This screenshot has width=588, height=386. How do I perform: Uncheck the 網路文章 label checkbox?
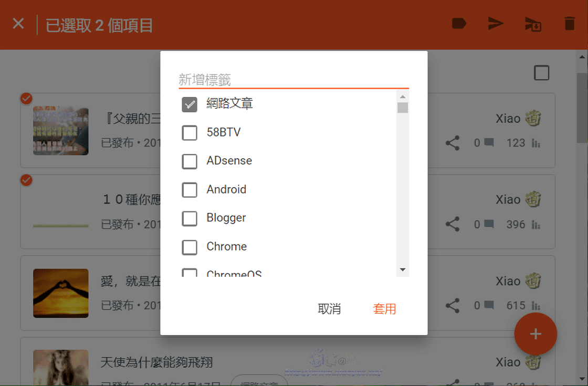[190, 104]
